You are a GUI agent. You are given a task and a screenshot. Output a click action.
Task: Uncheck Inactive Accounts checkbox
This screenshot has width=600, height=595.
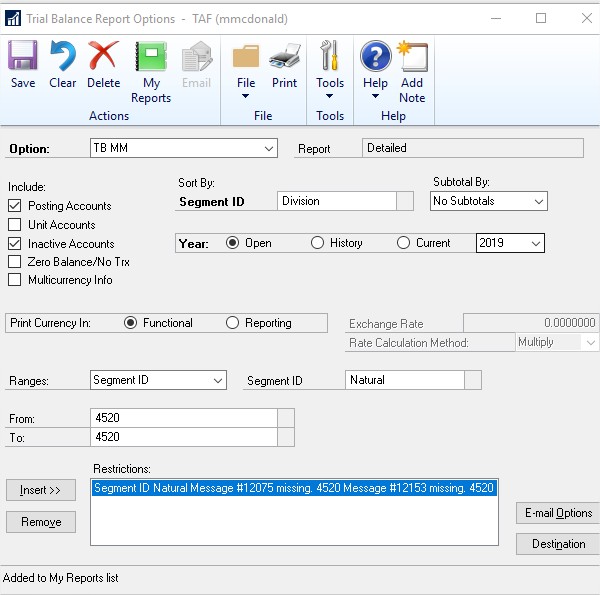(15, 243)
